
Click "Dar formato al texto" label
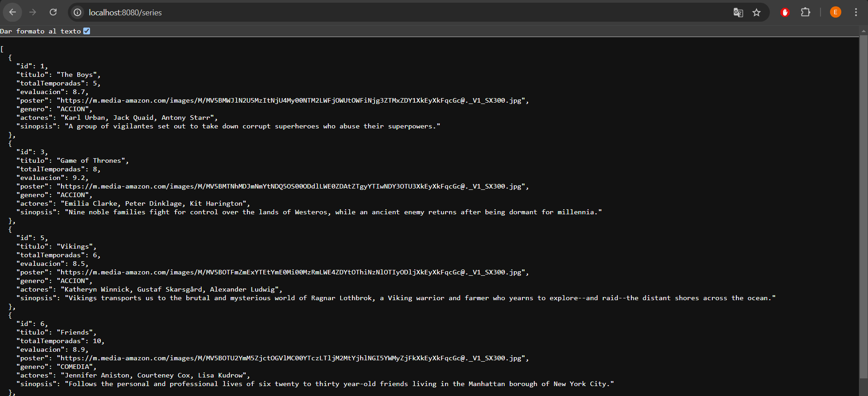pos(40,31)
